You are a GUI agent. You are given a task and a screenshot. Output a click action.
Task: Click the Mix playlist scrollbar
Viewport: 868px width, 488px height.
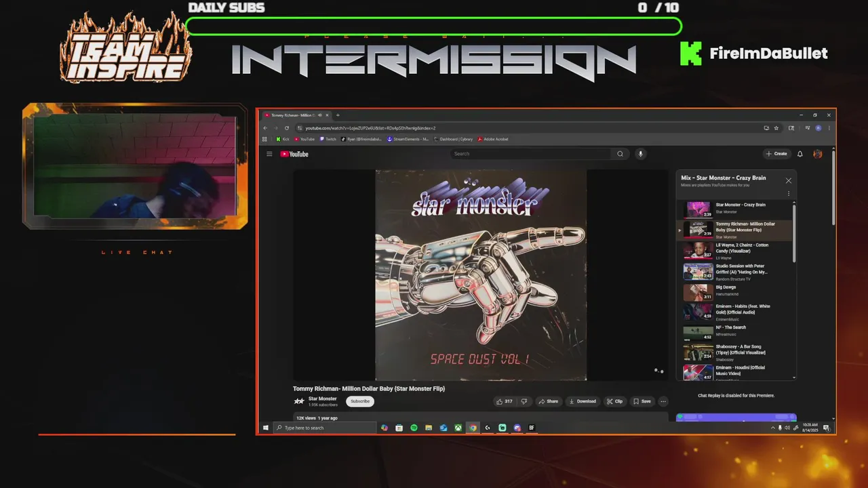point(794,234)
